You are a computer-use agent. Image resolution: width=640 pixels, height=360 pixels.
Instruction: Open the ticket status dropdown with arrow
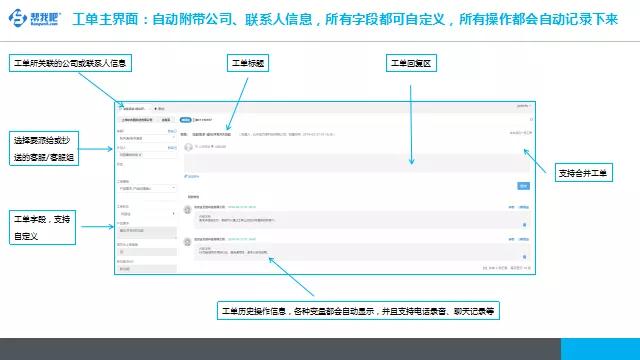pos(147,214)
